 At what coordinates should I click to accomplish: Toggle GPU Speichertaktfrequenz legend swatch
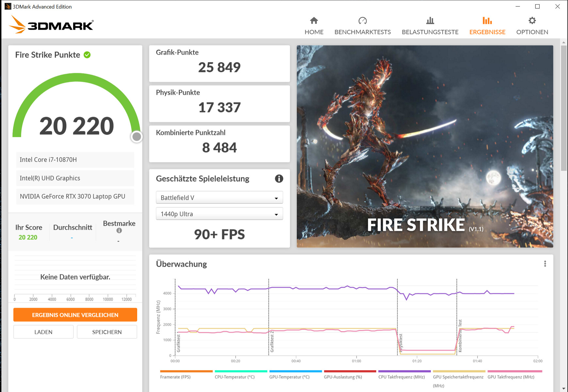click(459, 371)
